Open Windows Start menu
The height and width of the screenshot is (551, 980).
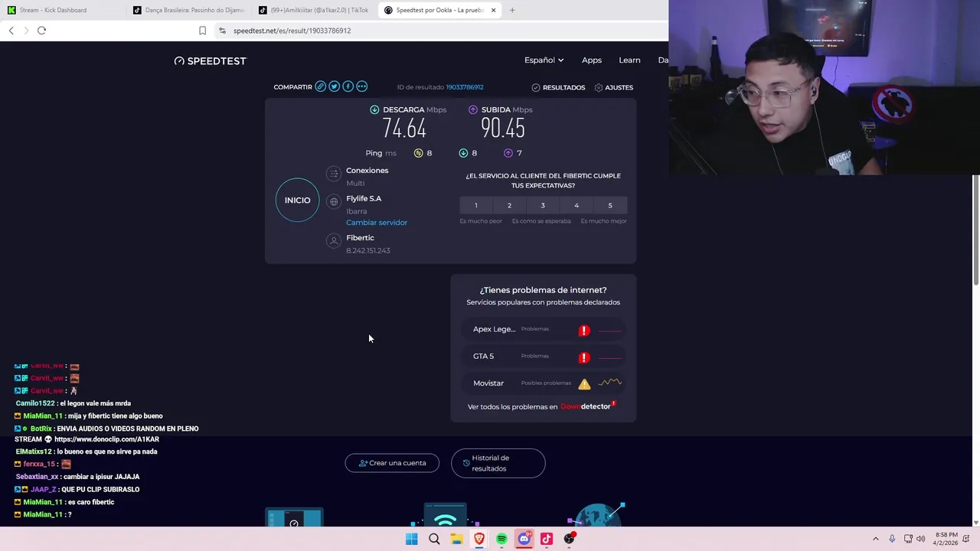pyautogui.click(x=412, y=539)
